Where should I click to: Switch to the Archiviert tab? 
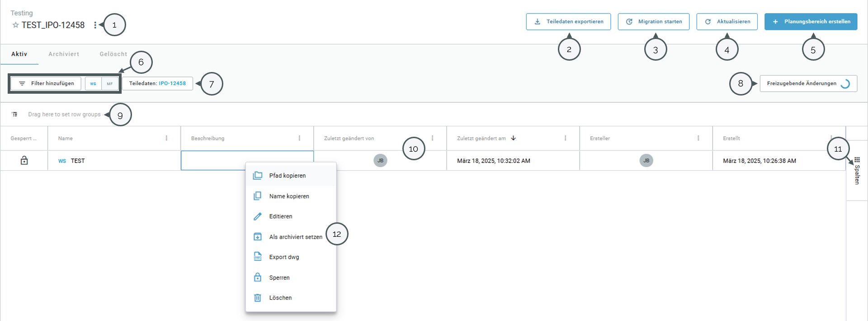pyautogui.click(x=64, y=54)
